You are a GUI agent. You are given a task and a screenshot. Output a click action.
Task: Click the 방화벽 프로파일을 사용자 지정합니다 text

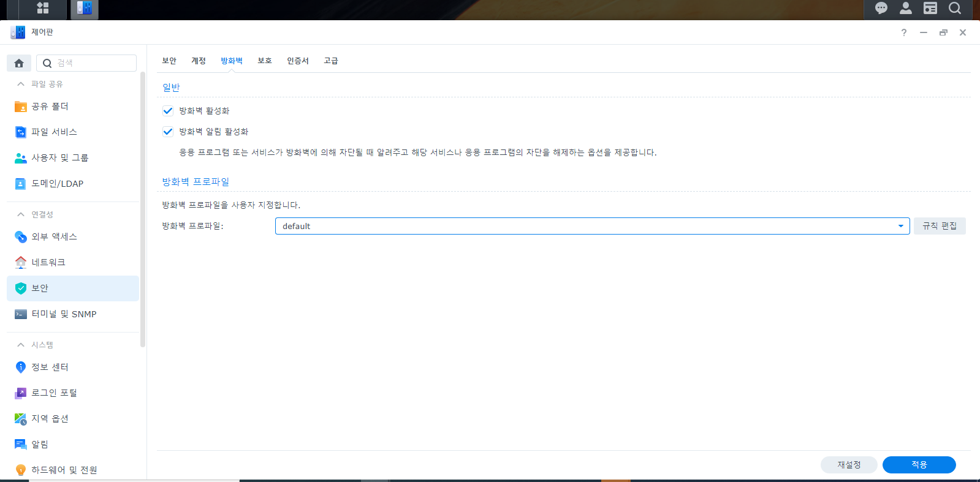[231, 205]
